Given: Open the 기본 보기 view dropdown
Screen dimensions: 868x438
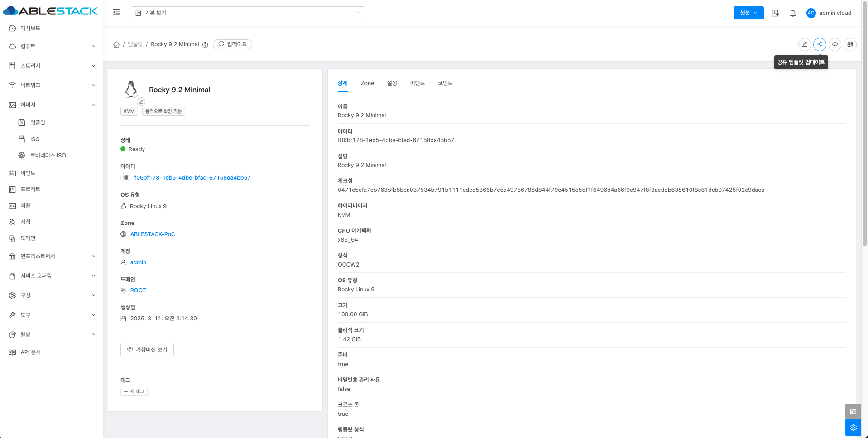Looking at the screenshot, I should (248, 13).
